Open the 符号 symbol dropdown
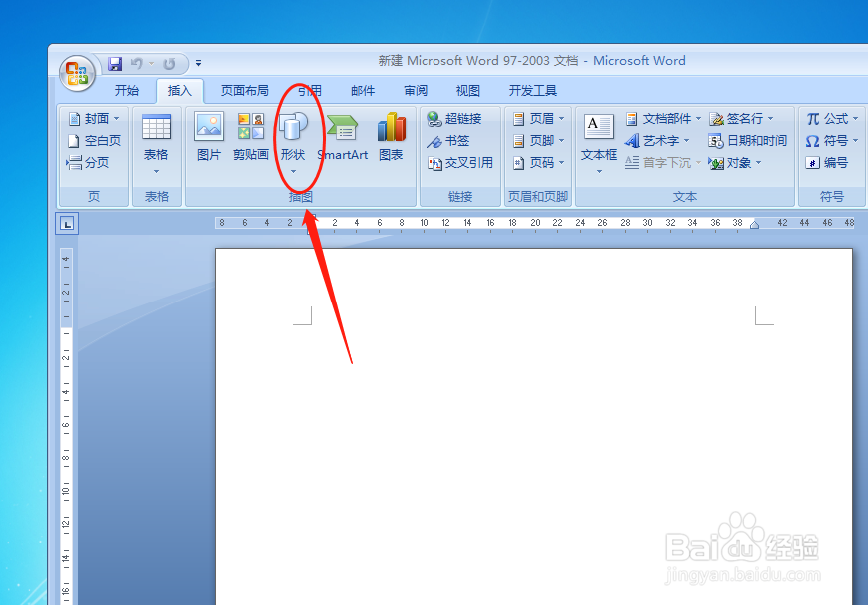 pos(832,141)
